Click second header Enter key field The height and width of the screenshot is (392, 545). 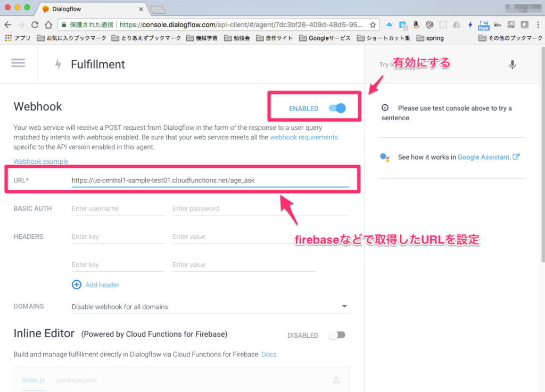coord(118,264)
